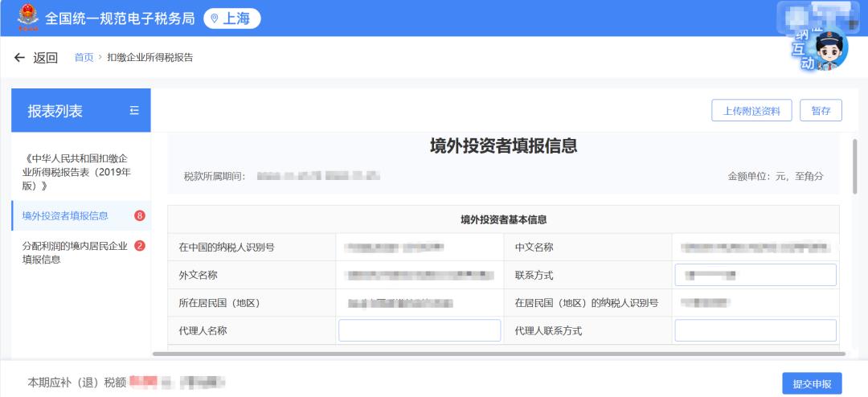This screenshot has height=397, width=868.
Task: Open 中华人民共和国扣缴企业所得税报告表 form
Action: pyautogui.click(x=76, y=171)
